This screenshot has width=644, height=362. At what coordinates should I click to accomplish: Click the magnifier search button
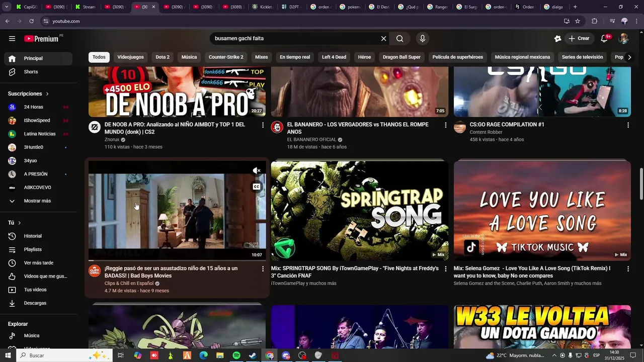(399, 39)
